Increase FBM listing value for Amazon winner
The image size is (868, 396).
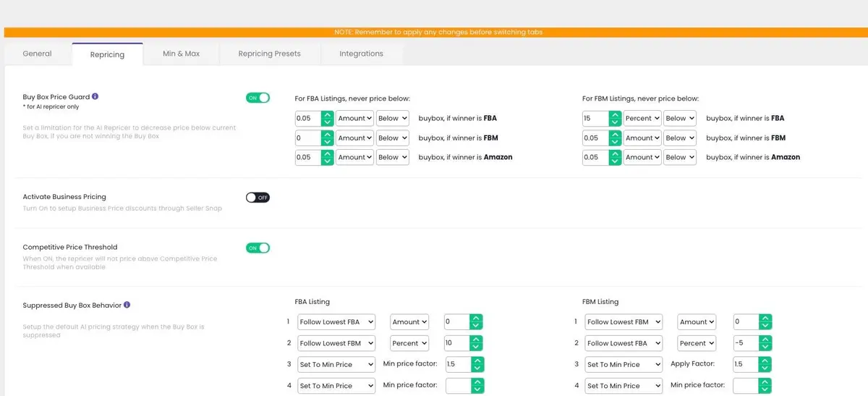(x=615, y=153)
